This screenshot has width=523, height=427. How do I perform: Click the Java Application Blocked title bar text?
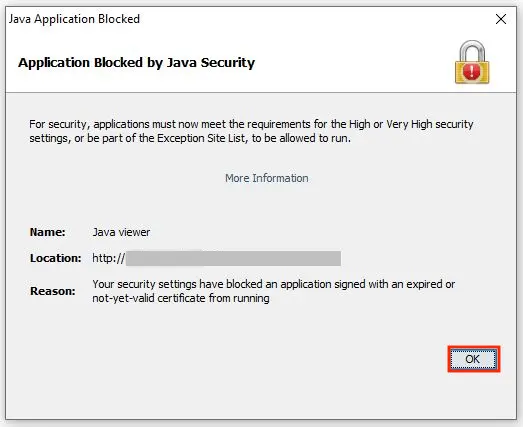point(74,19)
